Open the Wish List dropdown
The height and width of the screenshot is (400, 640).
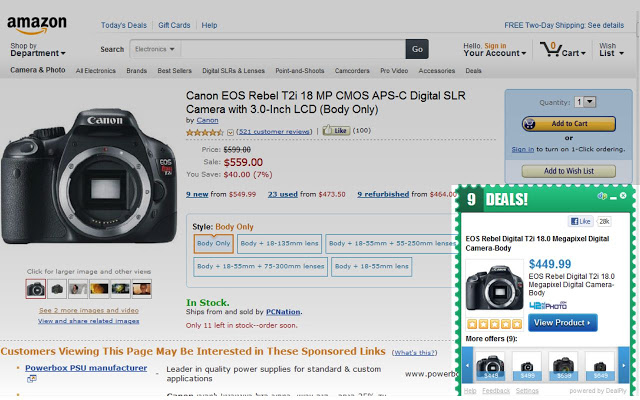click(611, 50)
